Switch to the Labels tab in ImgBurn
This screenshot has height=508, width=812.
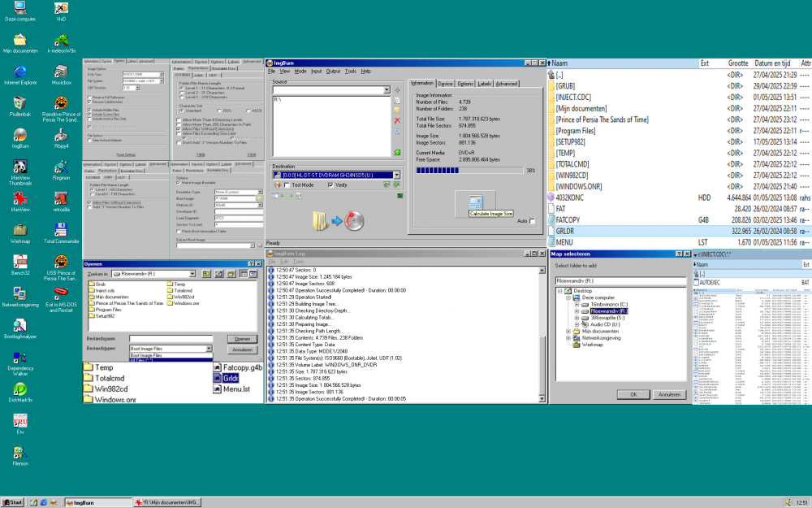click(x=484, y=83)
